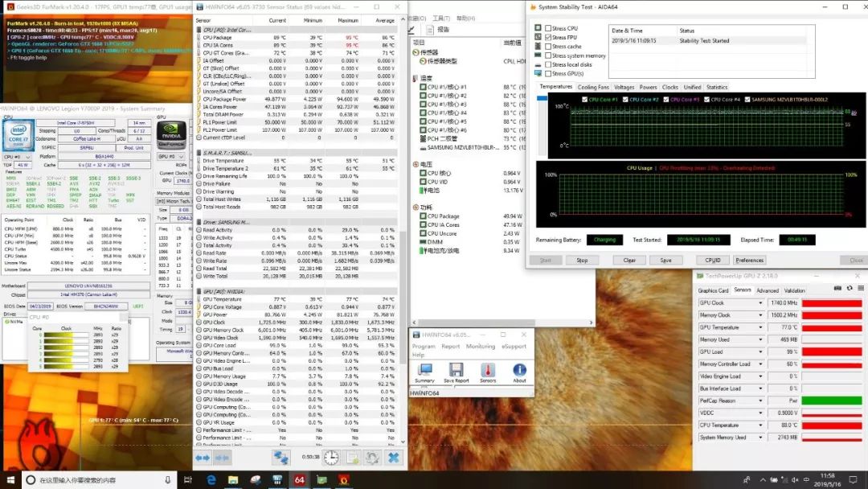This screenshot has height=489, width=868.
Task: Click the AIDA64 taskbar icon
Action: (299, 479)
